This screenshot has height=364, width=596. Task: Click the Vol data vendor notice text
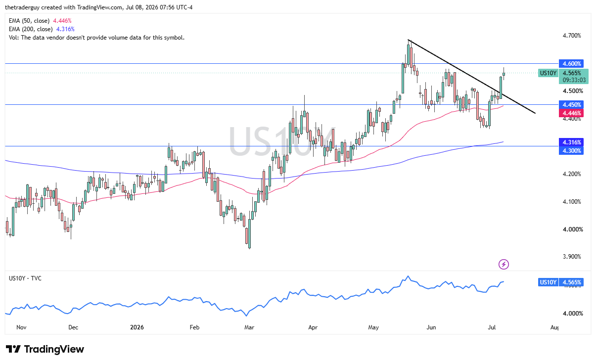pos(96,38)
